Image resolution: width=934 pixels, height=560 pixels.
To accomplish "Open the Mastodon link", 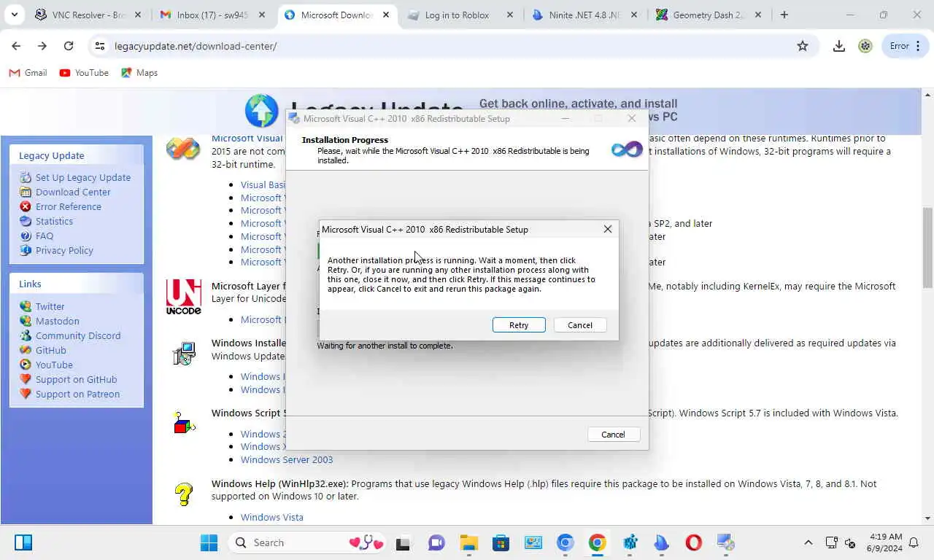I will pyautogui.click(x=58, y=321).
